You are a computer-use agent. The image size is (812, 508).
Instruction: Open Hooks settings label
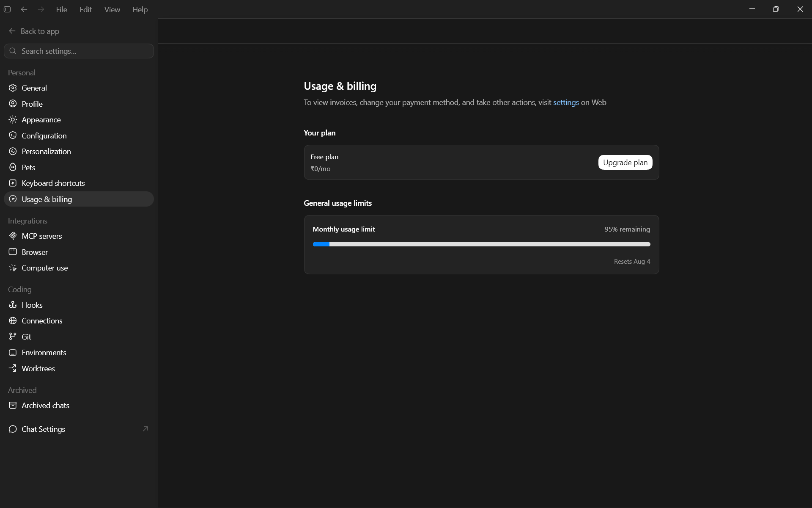click(32, 305)
